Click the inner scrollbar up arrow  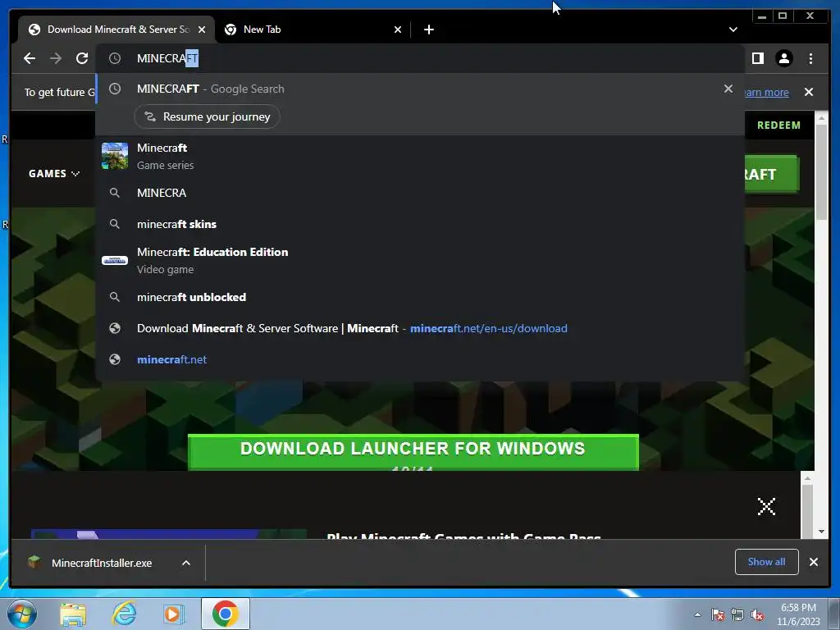pyautogui.click(x=807, y=478)
